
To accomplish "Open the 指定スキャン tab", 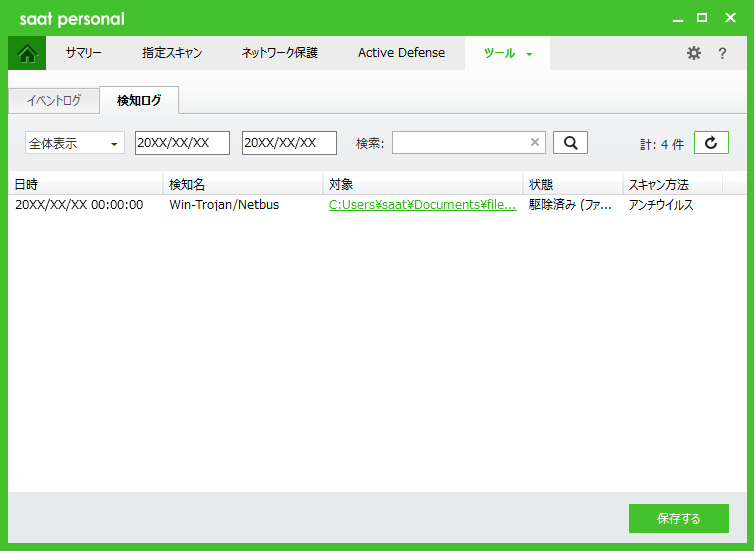I will [x=172, y=53].
